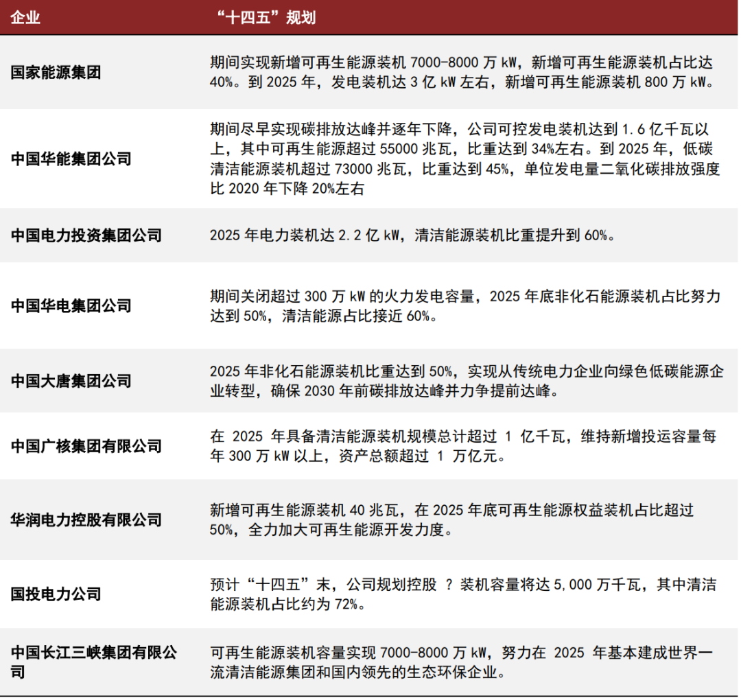Click the "十四五"规划 column header
Image resolution: width=741 pixels, height=700 pixels.
point(266,17)
